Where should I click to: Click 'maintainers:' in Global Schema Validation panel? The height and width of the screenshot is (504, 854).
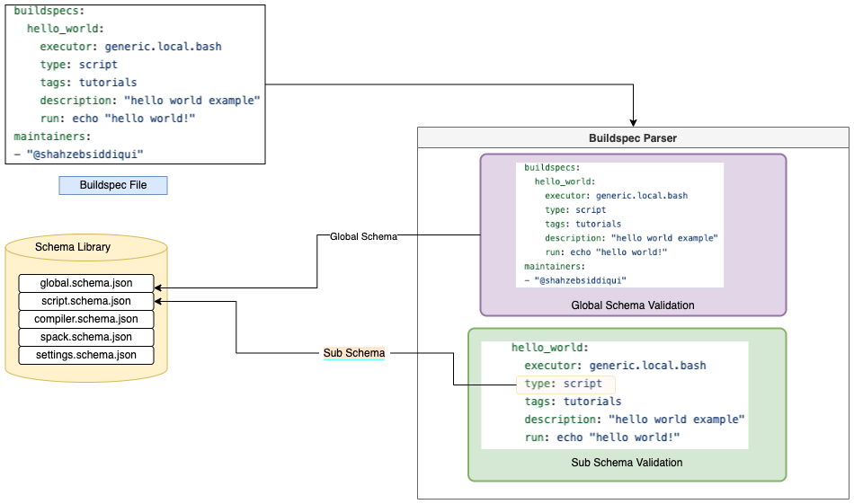pos(555,267)
